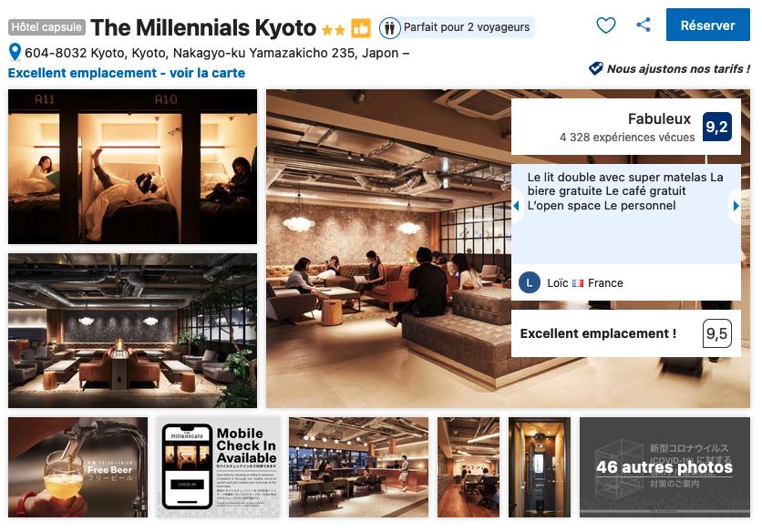Show next review with right arrow
762x532 pixels.
tap(736, 206)
